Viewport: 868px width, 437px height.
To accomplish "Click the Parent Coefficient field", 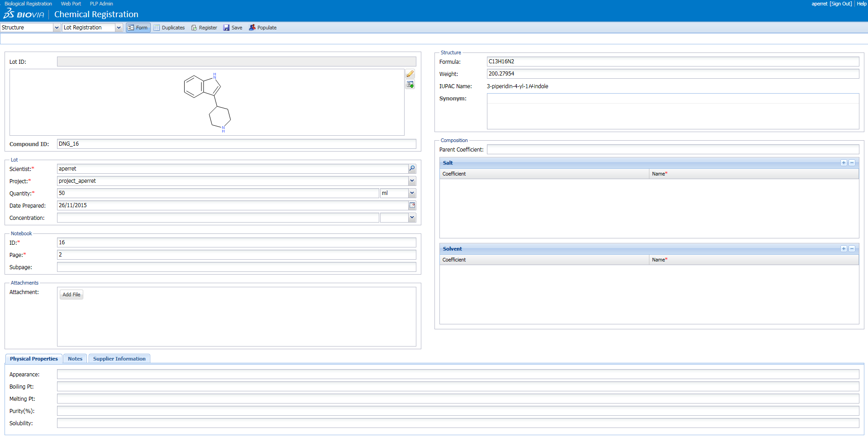I will [673, 149].
